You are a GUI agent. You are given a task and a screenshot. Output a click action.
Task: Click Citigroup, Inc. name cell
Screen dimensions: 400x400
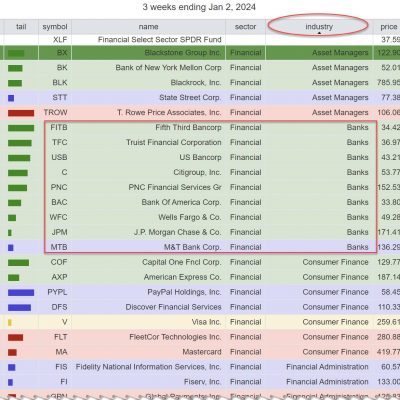[197, 172]
